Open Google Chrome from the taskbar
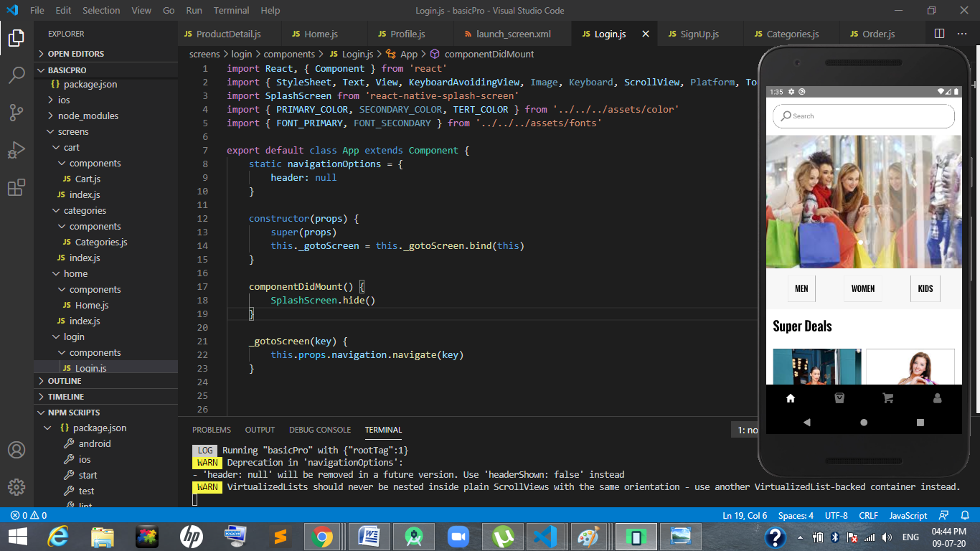The width and height of the screenshot is (980, 551). point(321,537)
